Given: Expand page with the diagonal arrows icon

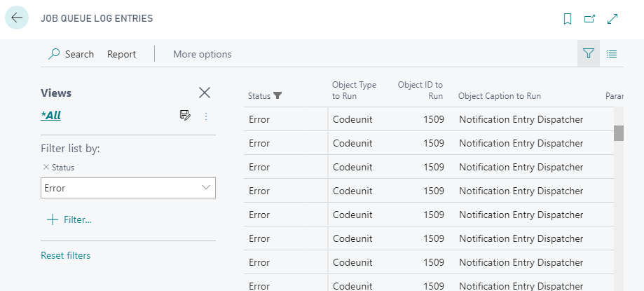Looking at the screenshot, I should [x=612, y=19].
